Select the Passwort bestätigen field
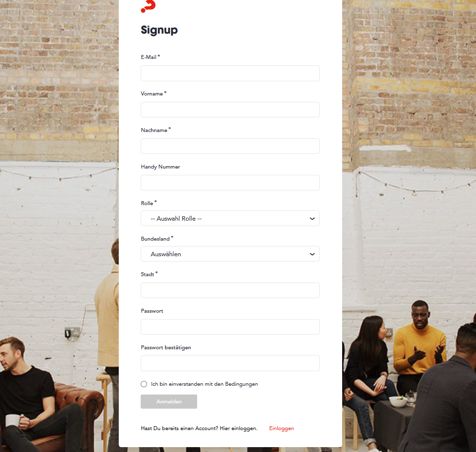 click(230, 363)
